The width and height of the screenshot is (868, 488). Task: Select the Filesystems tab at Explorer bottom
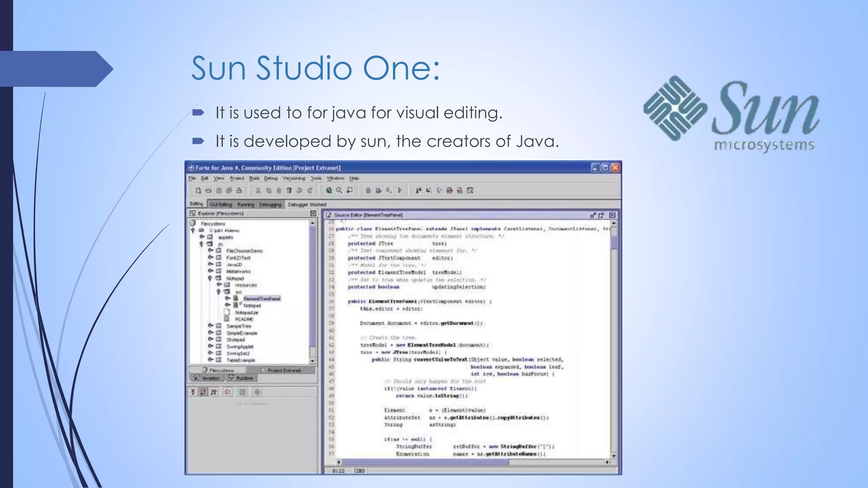pos(217,370)
